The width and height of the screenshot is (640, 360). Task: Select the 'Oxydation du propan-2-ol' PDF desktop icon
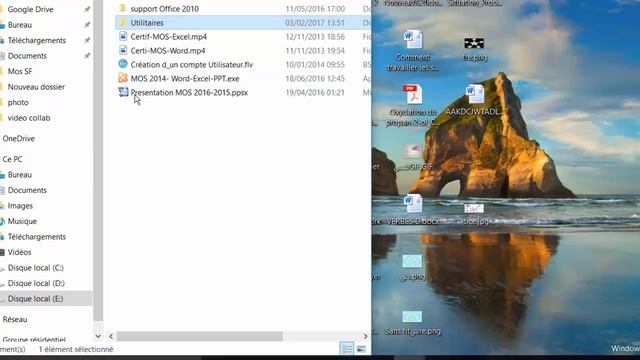(413, 94)
